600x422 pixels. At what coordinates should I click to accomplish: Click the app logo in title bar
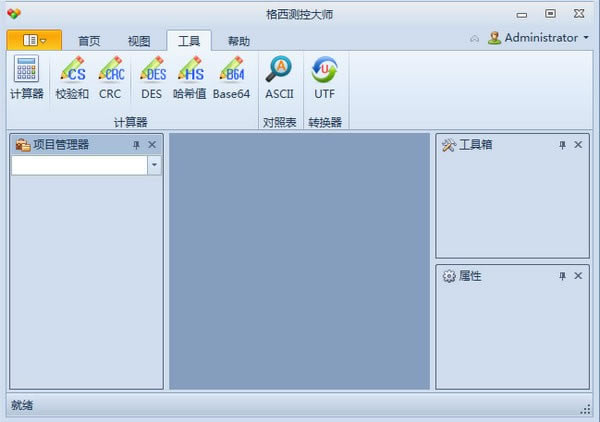14,14
